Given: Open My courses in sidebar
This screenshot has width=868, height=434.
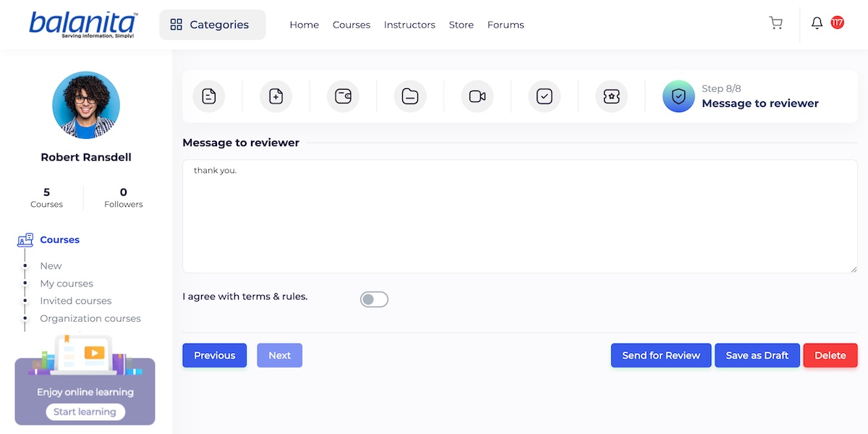Looking at the screenshot, I should click(67, 284).
